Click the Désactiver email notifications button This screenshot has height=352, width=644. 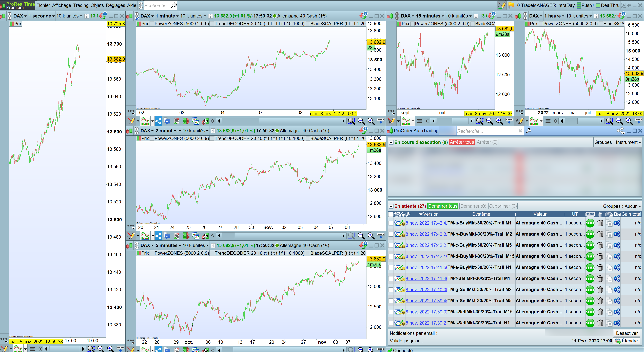pyautogui.click(x=627, y=333)
